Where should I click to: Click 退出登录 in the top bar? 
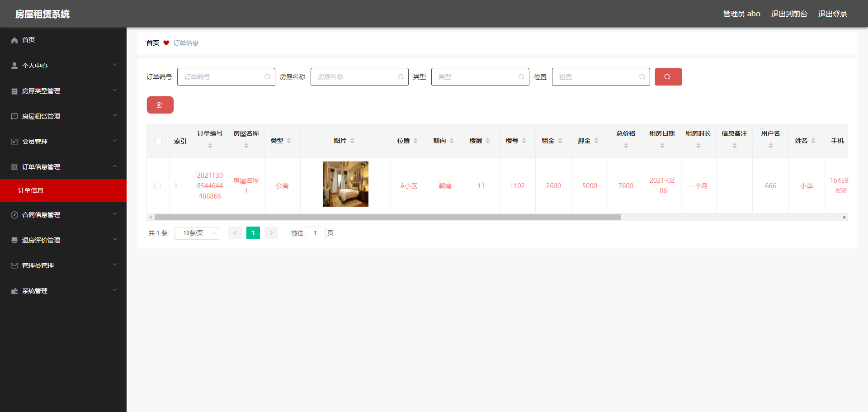(832, 14)
